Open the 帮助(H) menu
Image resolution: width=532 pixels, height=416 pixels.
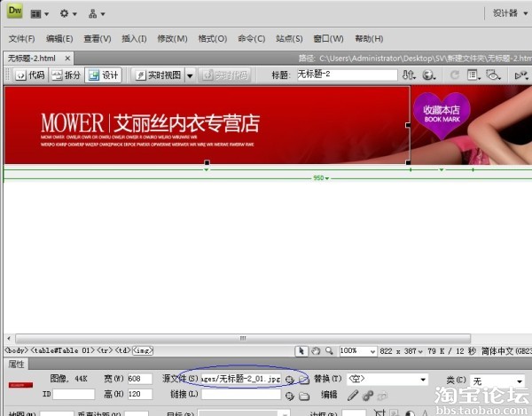point(369,39)
